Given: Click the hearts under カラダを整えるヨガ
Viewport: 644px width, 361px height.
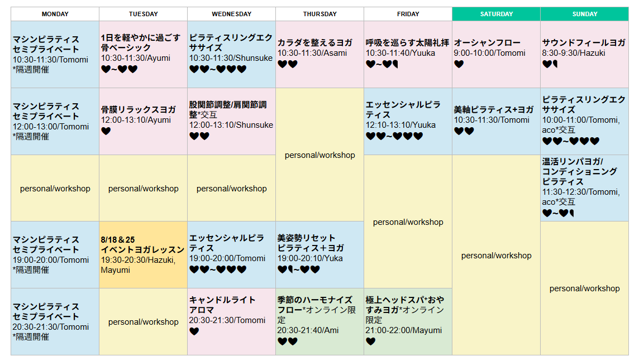Looking at the screenshot, I should click(288, 64).
